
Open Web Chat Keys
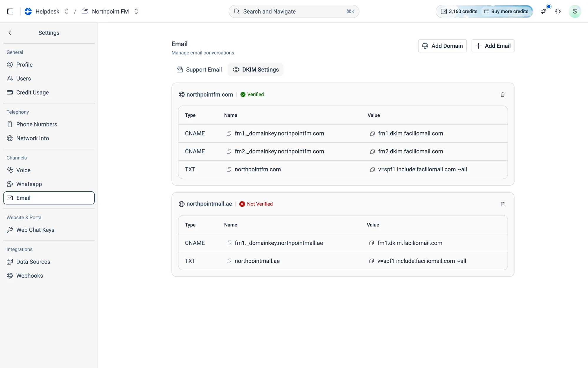49,230
